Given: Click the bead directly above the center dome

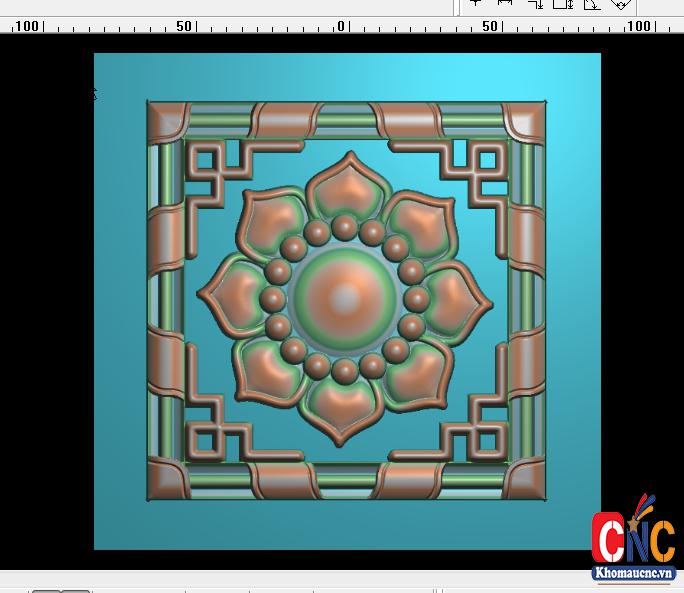Looking at the screenshot, I should click(x=344, y=228).
